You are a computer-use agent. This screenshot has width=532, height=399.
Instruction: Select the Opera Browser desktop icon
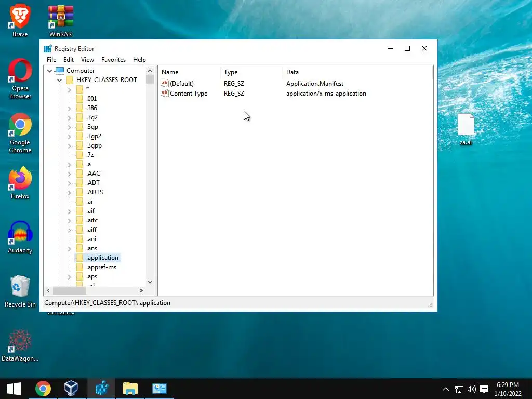click(x=20, y=79)
